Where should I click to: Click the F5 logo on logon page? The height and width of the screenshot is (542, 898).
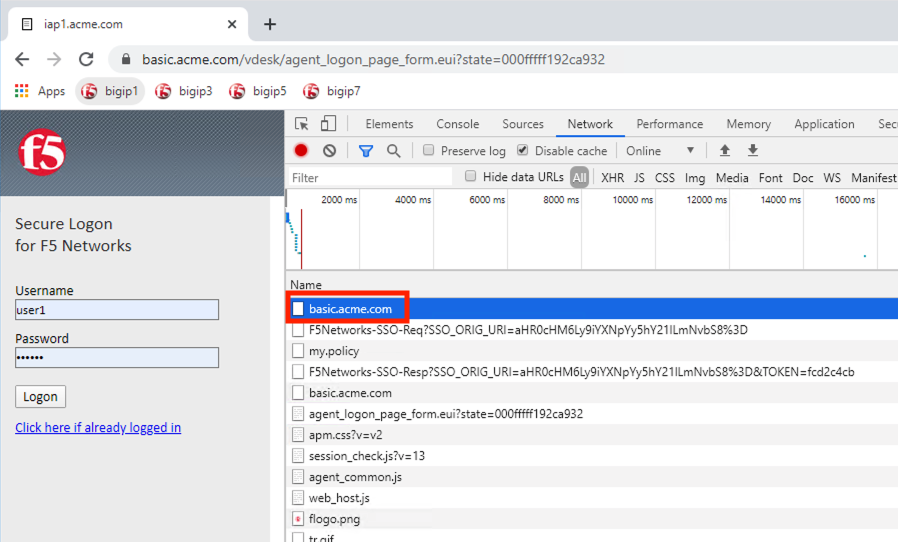point(42,152)
